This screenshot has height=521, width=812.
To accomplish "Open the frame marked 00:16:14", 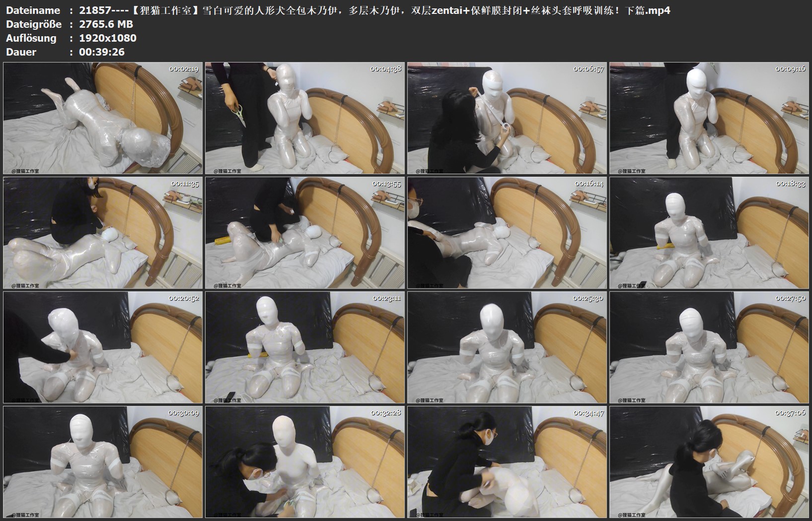I will (x=507, y=233).
